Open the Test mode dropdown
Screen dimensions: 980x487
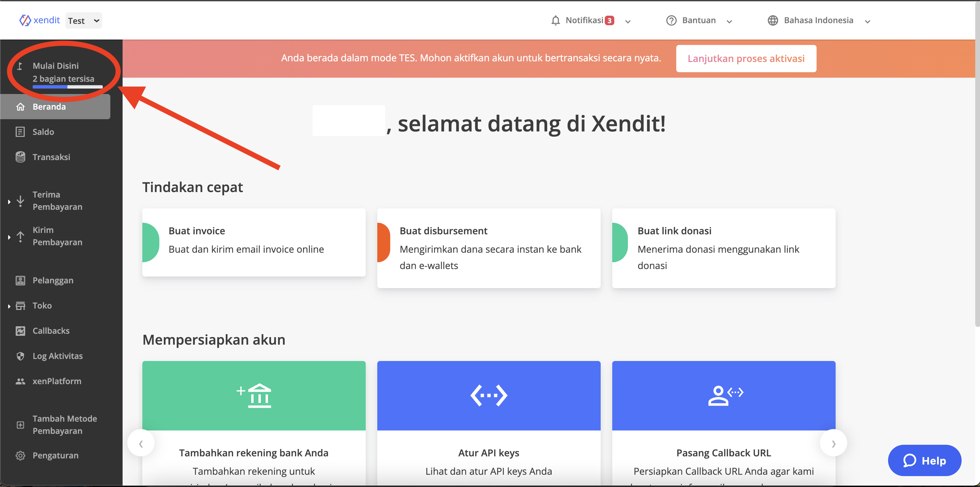84,20
